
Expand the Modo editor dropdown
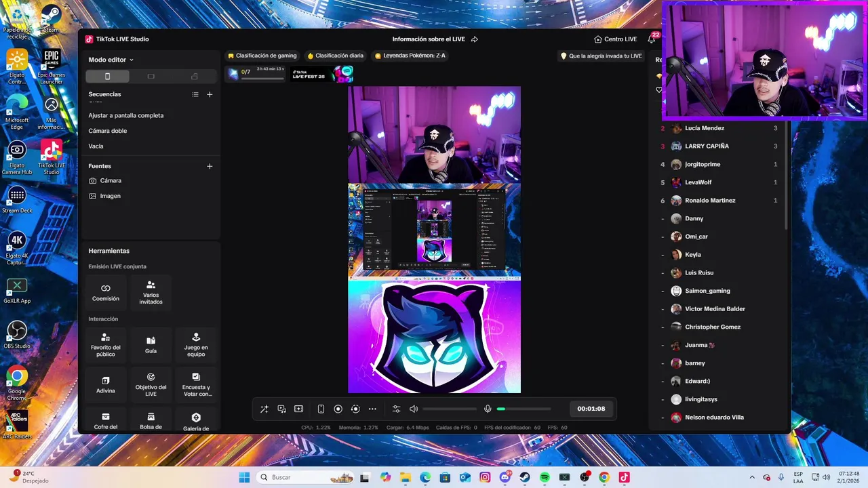pos(111,60)
